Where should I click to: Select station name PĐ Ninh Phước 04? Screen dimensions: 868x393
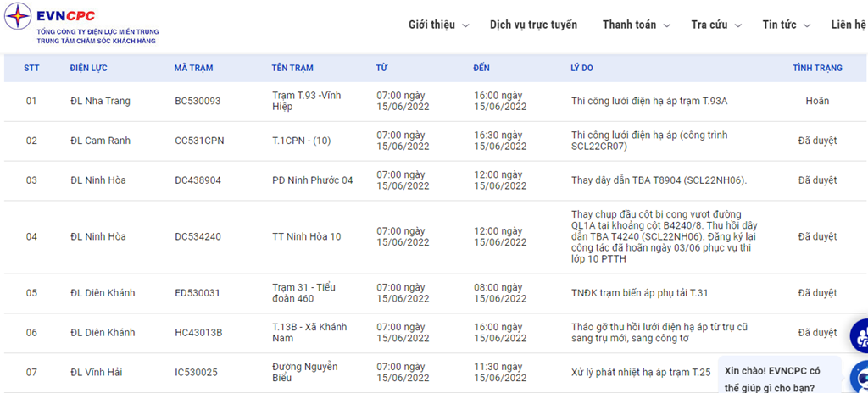pyautogui.click(x=312, y=180)
